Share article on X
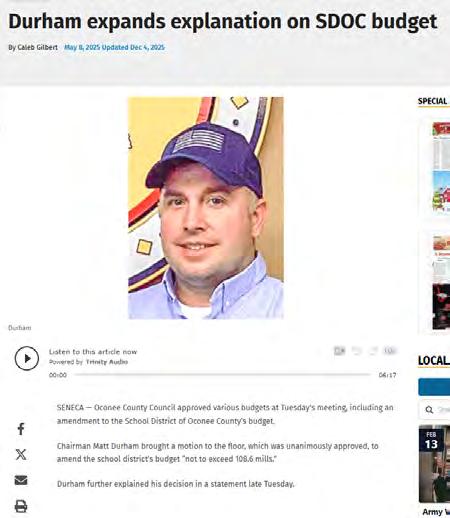Image resolution: width=450 pixels, height=518 pixels. pyautogui.click(x=21, y=454)
